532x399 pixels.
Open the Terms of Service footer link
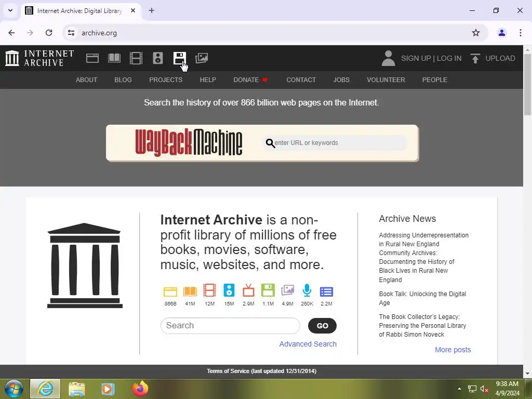(262, 371)
